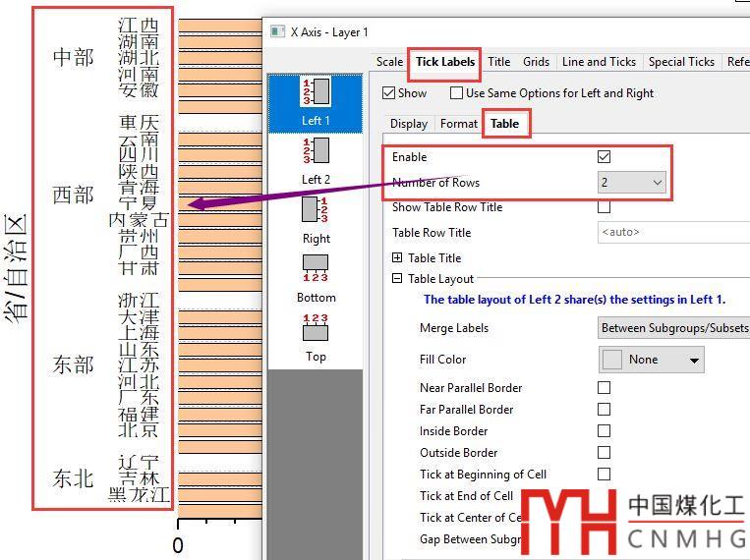
Task: Enable Use Same Options for Left and Right
Action: (x=456, y=93)
